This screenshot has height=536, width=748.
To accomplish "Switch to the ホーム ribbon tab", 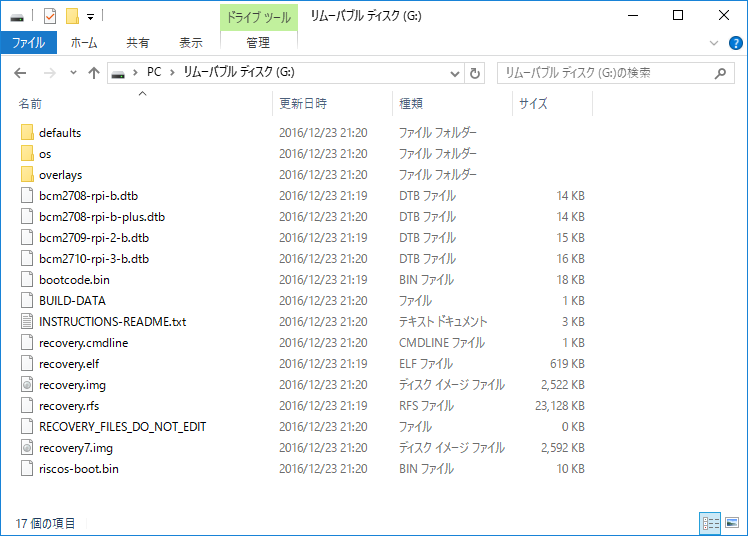I will click(84, 42).
